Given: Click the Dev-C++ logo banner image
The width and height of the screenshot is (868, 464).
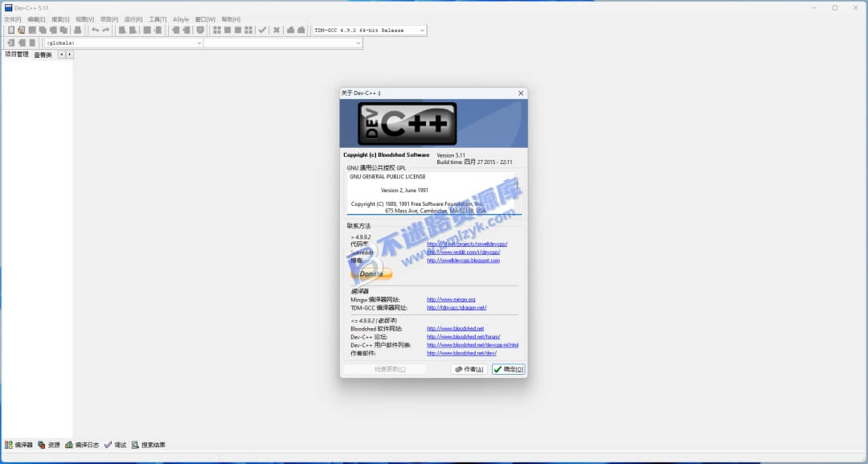Looking at the screenshot, I should [x=433, y=124].
